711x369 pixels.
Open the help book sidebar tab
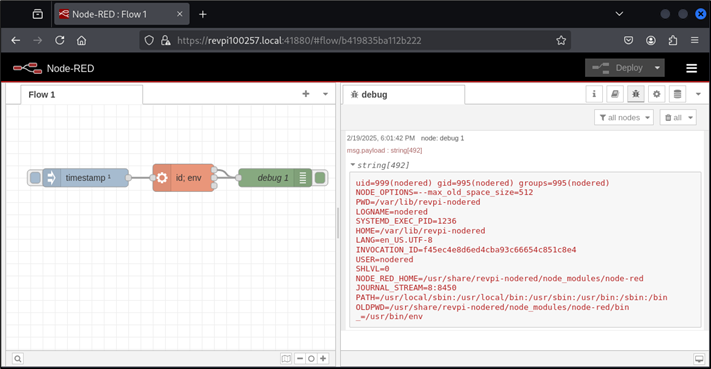coord(615,94)
